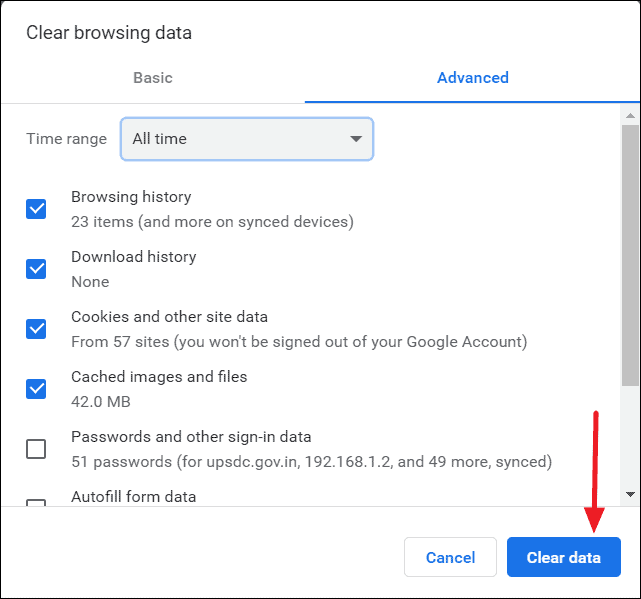Uncheck Cached images and files

pyautogui.click(x=36, y=389)
